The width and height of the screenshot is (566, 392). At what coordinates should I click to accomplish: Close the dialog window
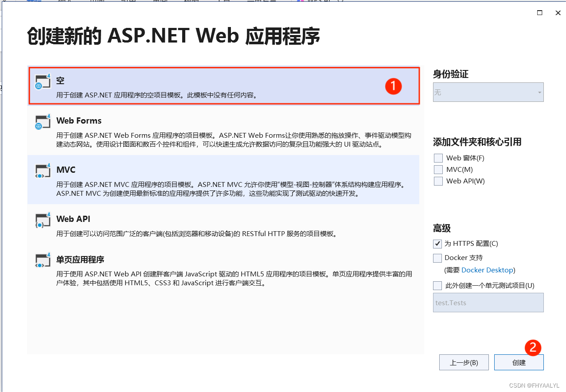coord(558,13)
